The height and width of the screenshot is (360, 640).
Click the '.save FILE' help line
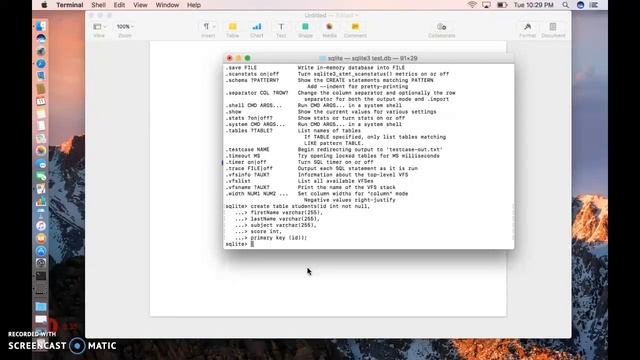click(315, 68)
